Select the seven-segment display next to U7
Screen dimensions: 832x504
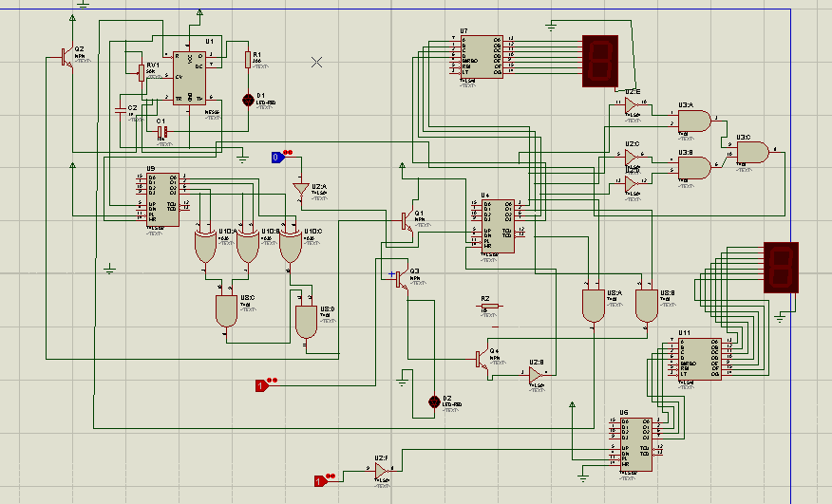click(600, 61)
